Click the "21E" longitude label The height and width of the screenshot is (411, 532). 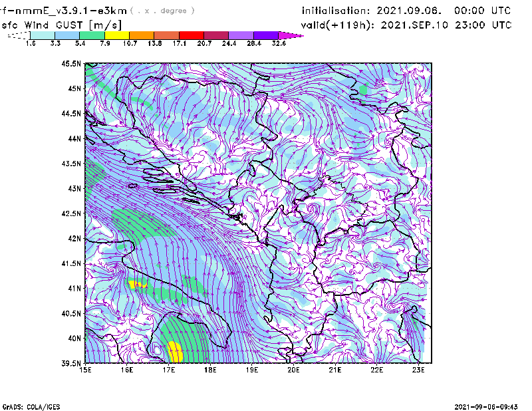(x=335, y=370)
